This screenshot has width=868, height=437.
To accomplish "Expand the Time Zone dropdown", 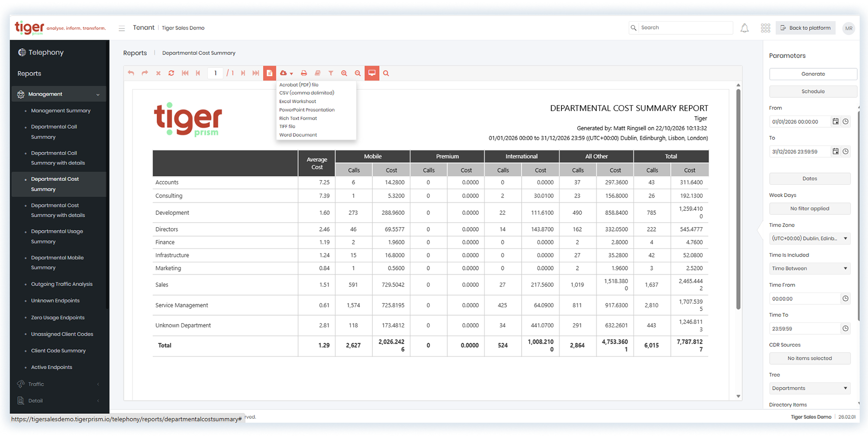I will coord(810,238).
